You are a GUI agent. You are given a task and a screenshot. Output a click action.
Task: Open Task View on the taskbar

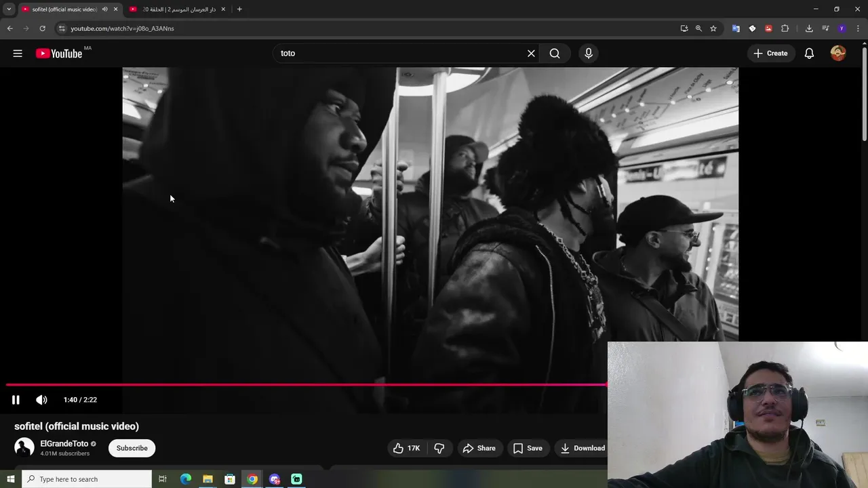click(163, 479)
